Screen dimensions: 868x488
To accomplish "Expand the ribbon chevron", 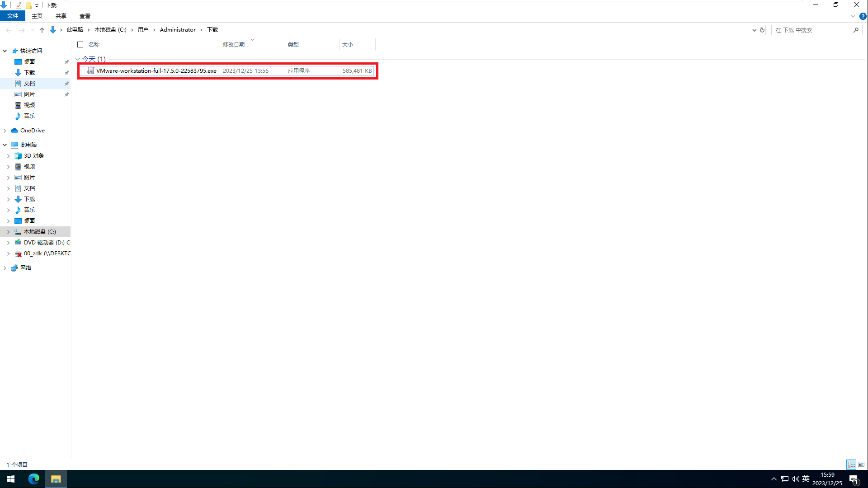I will pyautogui.click(x=853, y=16).
